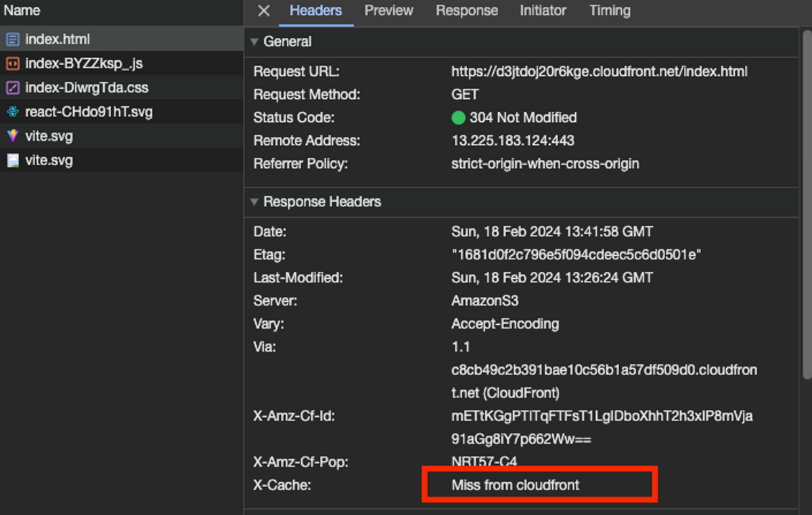Open the Timing tab
Image resolution: width=812 pixels, height=515 pixels.
pyautogui.click(x=609, y=11)
